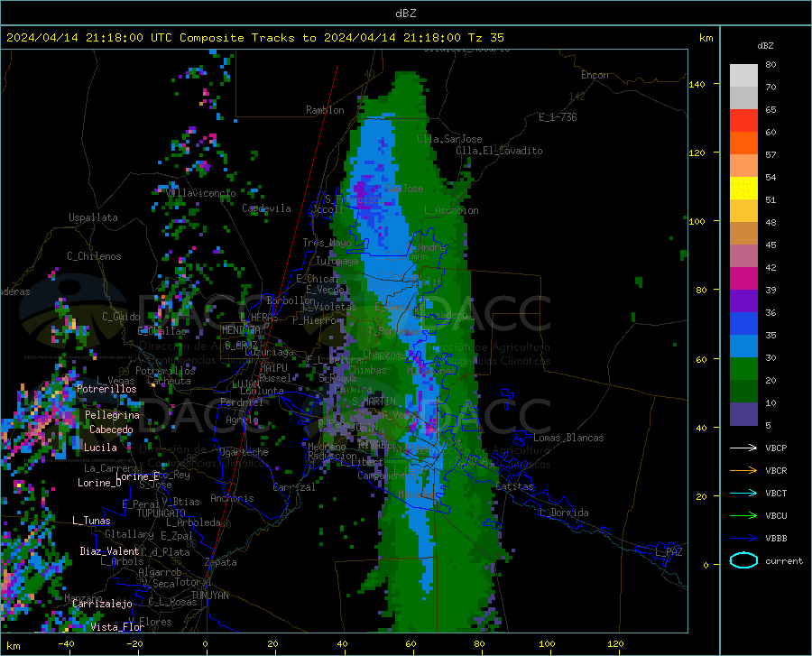Select the 80 dBZ light gray swatch

pyautogui.click(x=743, y=76)
